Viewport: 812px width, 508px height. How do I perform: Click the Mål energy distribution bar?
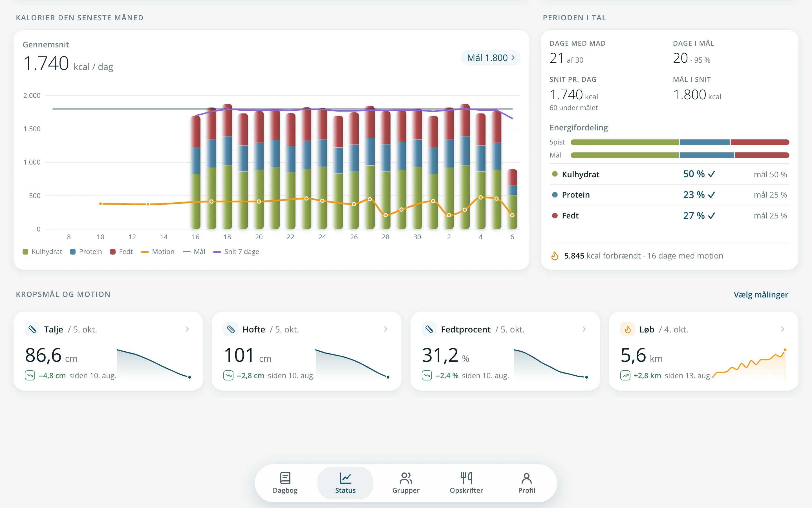coord(680,155)
